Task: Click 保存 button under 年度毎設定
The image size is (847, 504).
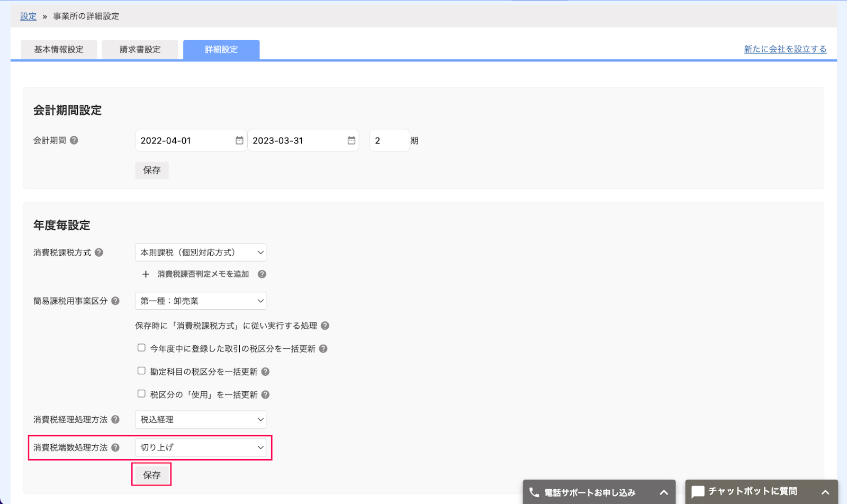Action: click(152, 475)
